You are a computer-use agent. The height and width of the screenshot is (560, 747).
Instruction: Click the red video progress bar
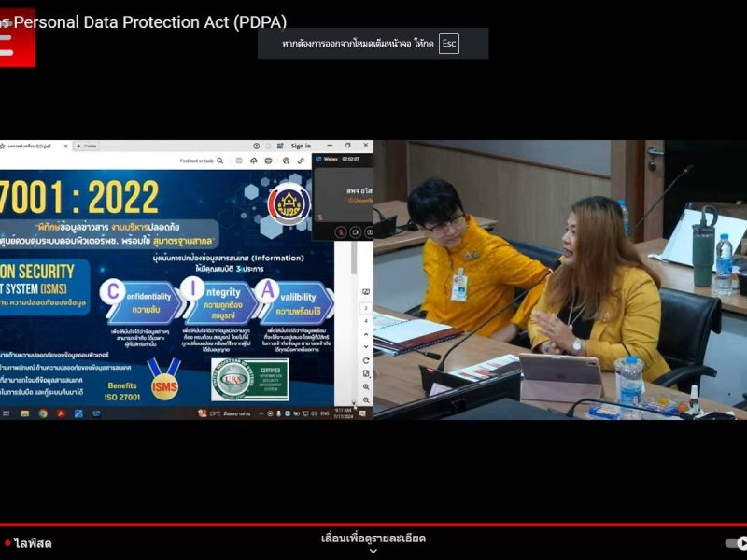[x=373, y=525]
